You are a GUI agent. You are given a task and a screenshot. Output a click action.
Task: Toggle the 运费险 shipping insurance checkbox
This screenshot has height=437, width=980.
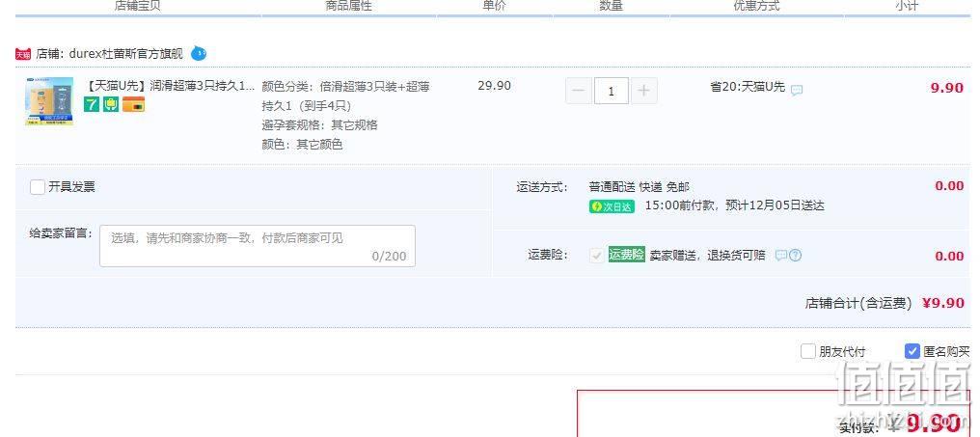pyautogui.click(x=597, y=255)
